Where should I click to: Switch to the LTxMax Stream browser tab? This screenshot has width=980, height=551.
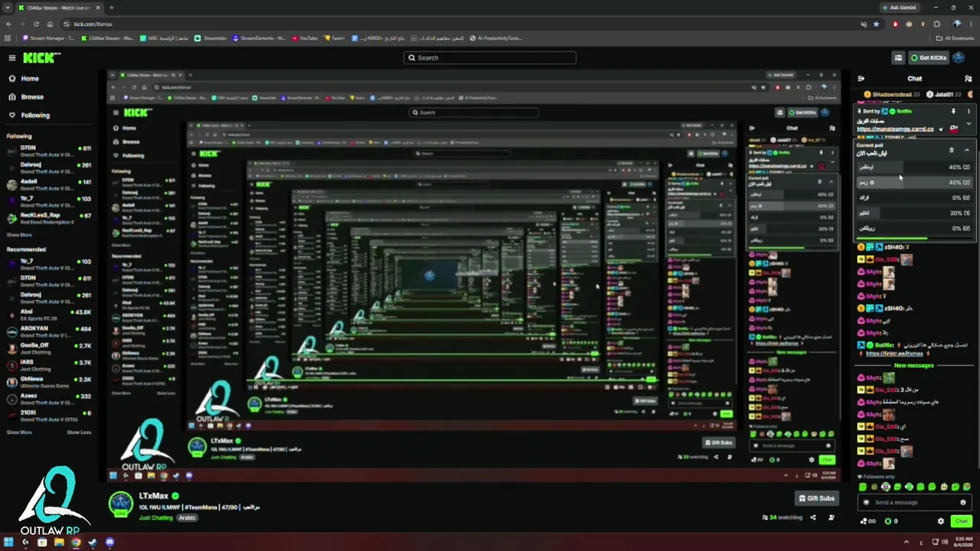[x=60, y=8]
